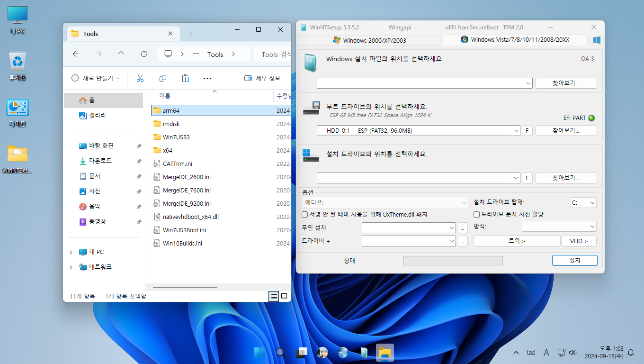Switch to large thumbnails view icon

click(x=284, y=296)
